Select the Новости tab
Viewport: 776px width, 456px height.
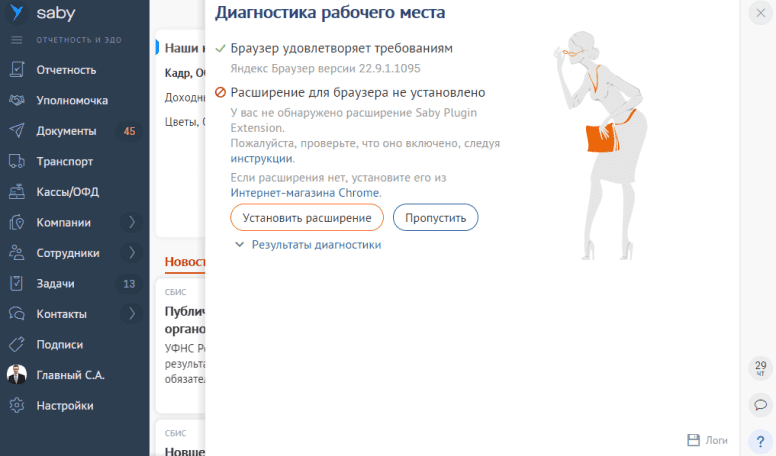coord(185,261)
